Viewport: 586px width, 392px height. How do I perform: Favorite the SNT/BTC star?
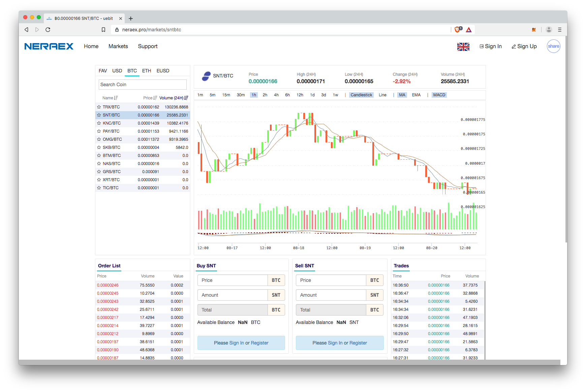coord(99,115)
